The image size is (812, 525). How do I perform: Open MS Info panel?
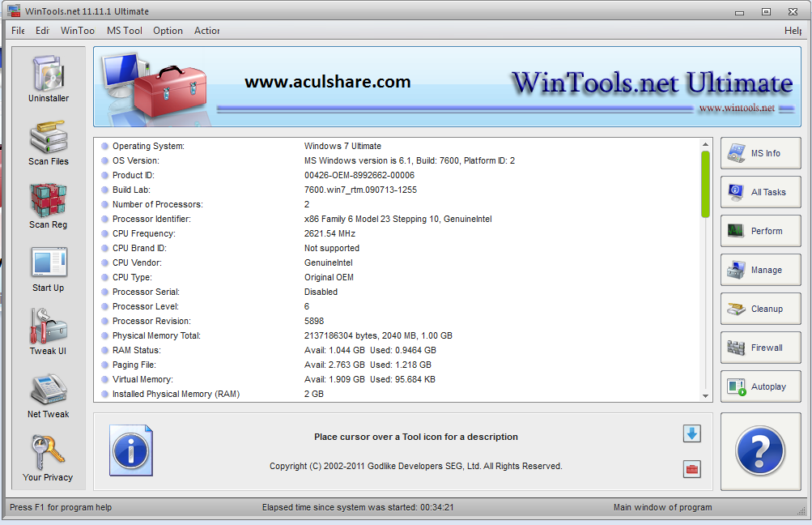pyautogui.click(x=759, y=153)
